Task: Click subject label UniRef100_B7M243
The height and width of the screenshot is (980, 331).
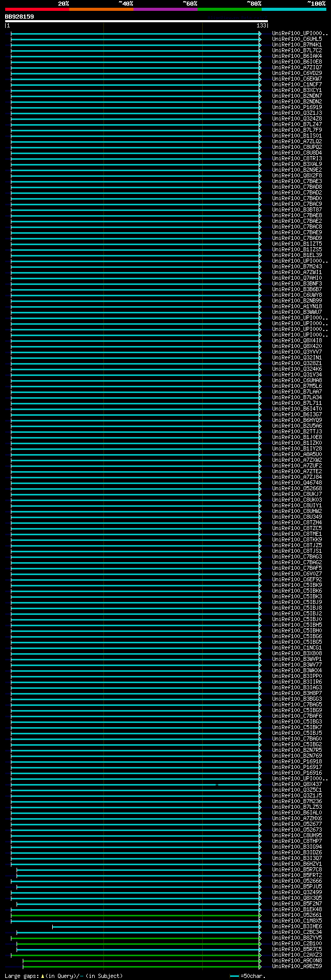Action: coord(297,266)
